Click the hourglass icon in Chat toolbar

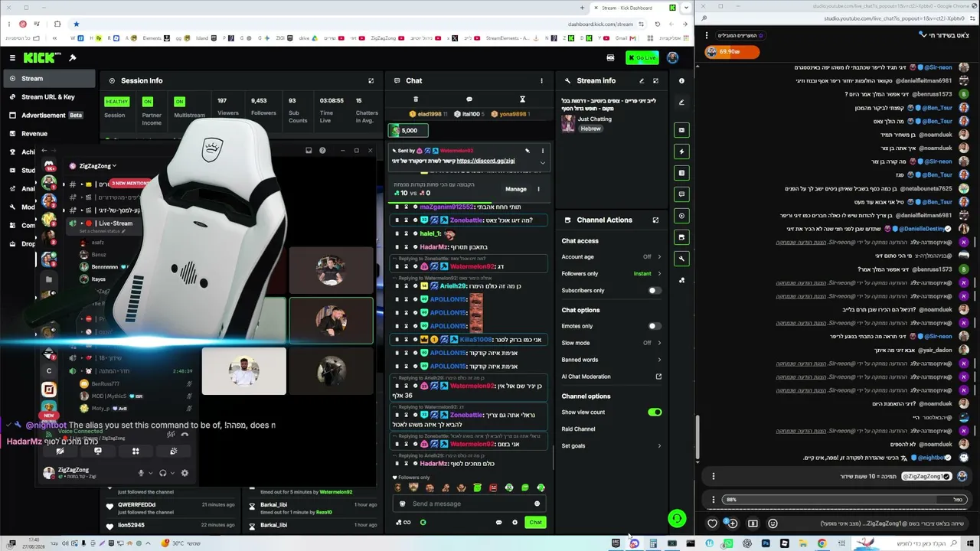522,99
